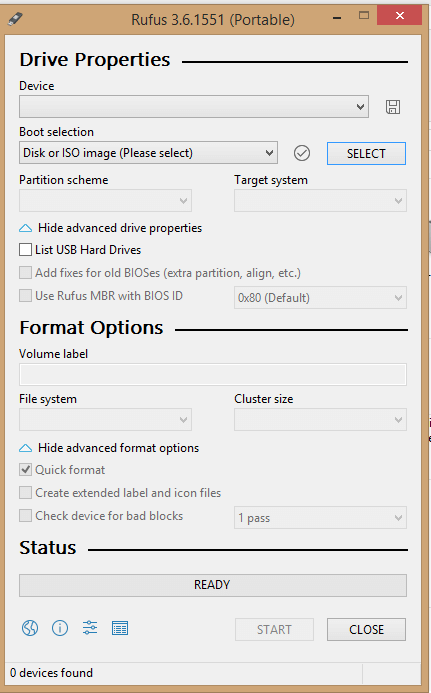Open the Boot selection dropdown
The image size is (431, 693).
click(x=148, y=153)
